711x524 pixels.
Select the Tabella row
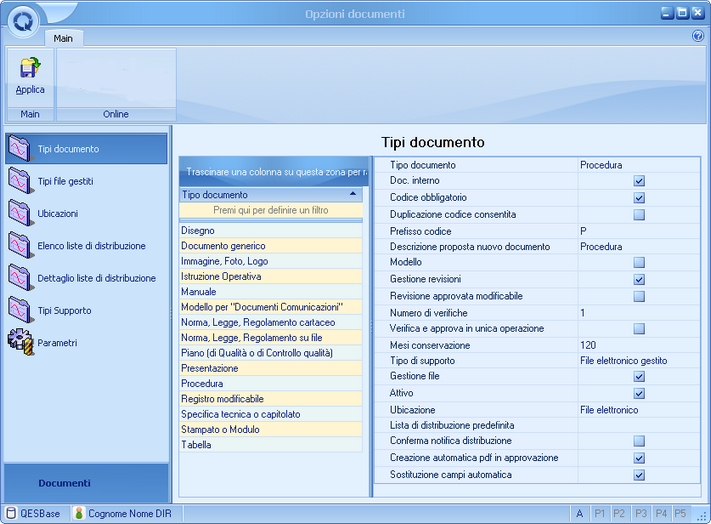(271, 445)
